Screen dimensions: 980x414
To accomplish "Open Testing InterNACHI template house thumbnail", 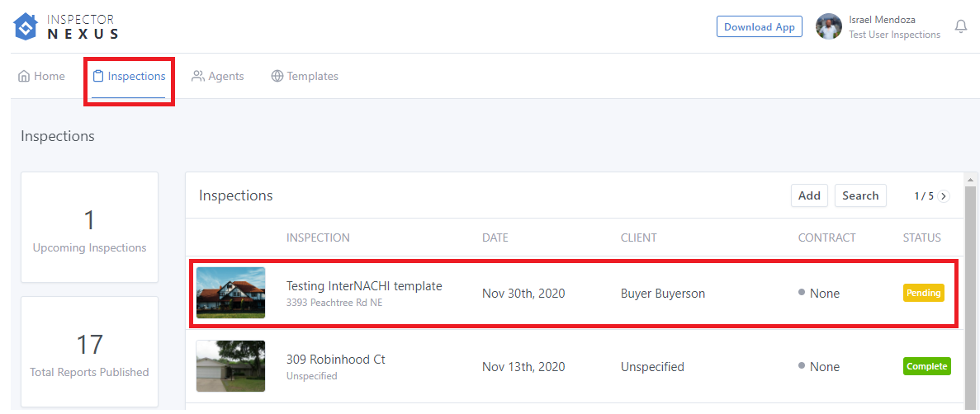I will coord(230,293).
